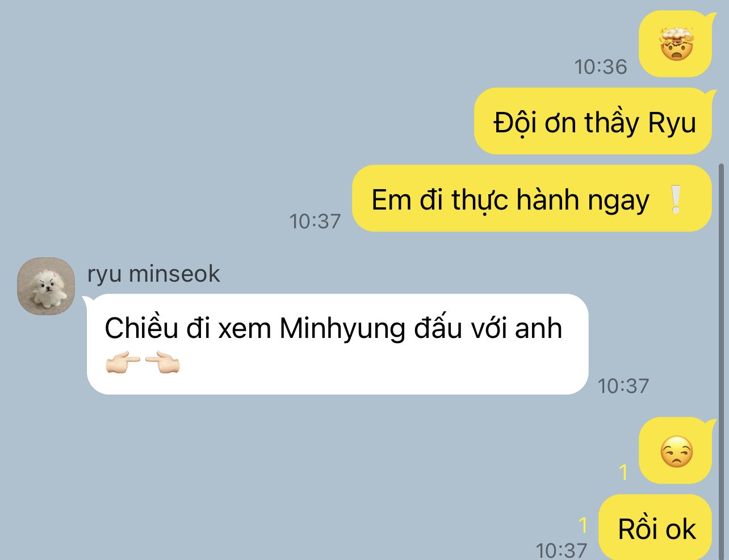The image size is (729, 560).
Task: Click the "Chiều đi xem Minhyung" message text
Action: 333,328
